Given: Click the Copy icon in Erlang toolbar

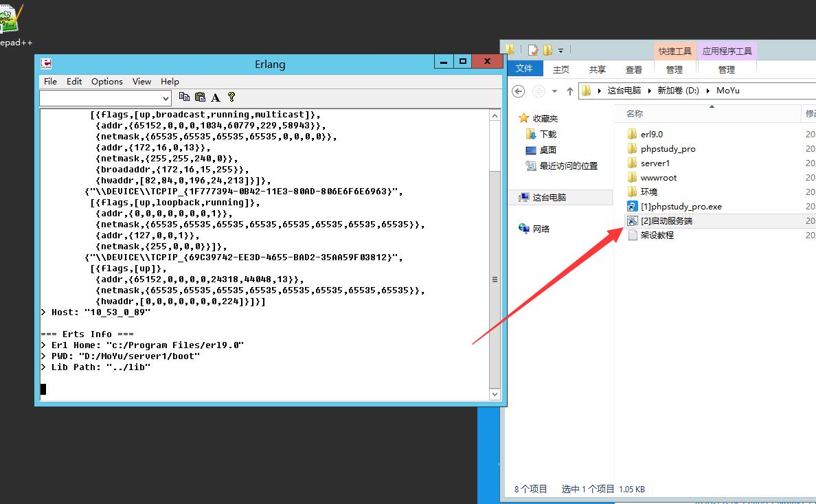Looking at the screenshot, I should [x=184, y=98].
